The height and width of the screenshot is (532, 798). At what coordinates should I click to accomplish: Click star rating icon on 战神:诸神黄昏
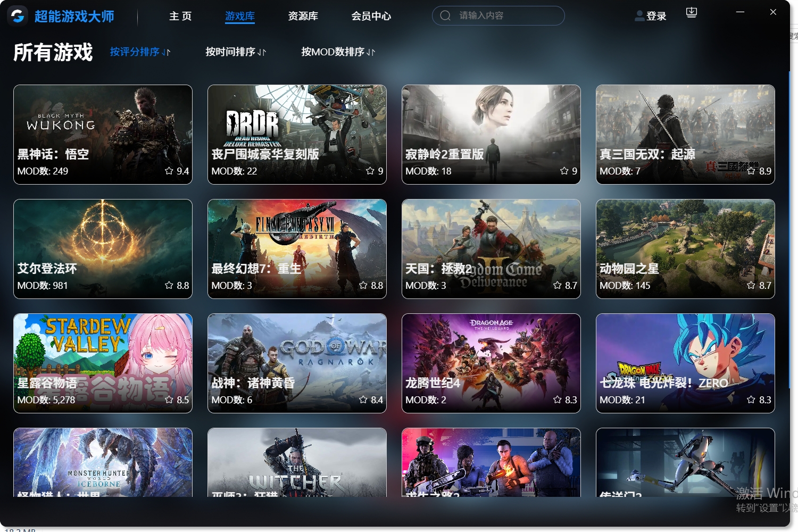point(363,400)
